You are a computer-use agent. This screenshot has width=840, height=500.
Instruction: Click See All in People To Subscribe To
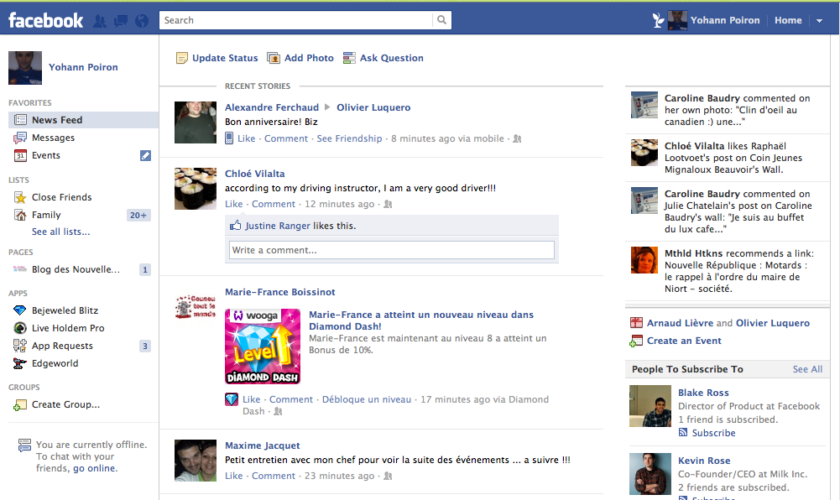tap(807, 369)
